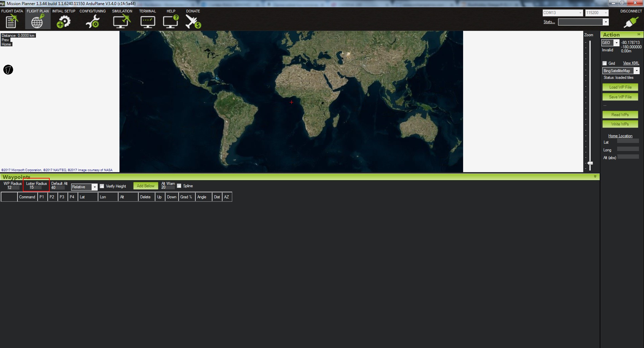The height and width of the screenshot is (348, 644).
Task: Click the map Zoom slider handle
Action: [x=590, y=163]
